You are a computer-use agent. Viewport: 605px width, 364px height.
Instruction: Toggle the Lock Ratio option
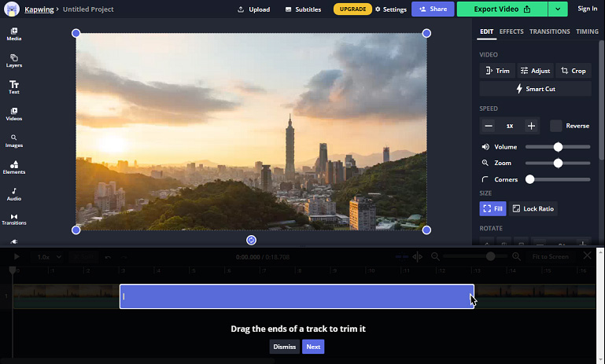point(533,208)
